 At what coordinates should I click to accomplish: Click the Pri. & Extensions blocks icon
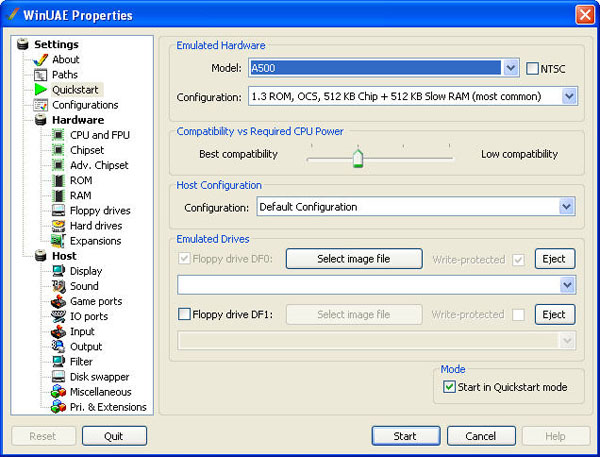pyautogui.click(x=58, y=406)
